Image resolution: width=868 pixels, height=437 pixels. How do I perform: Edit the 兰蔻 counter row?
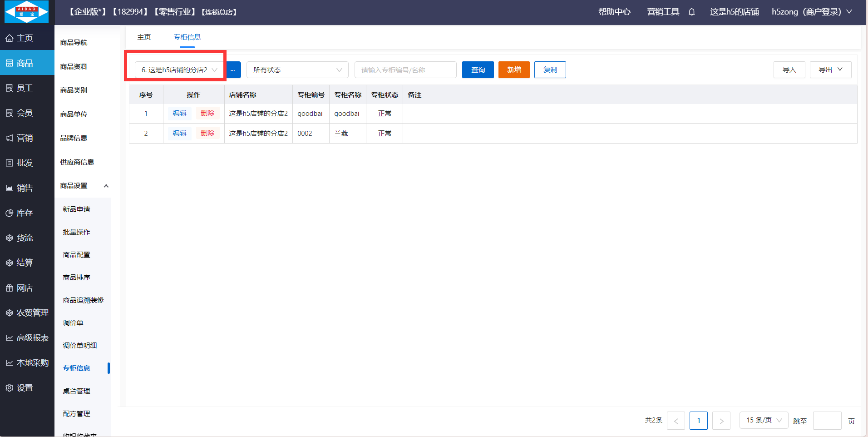click(179, 133)
